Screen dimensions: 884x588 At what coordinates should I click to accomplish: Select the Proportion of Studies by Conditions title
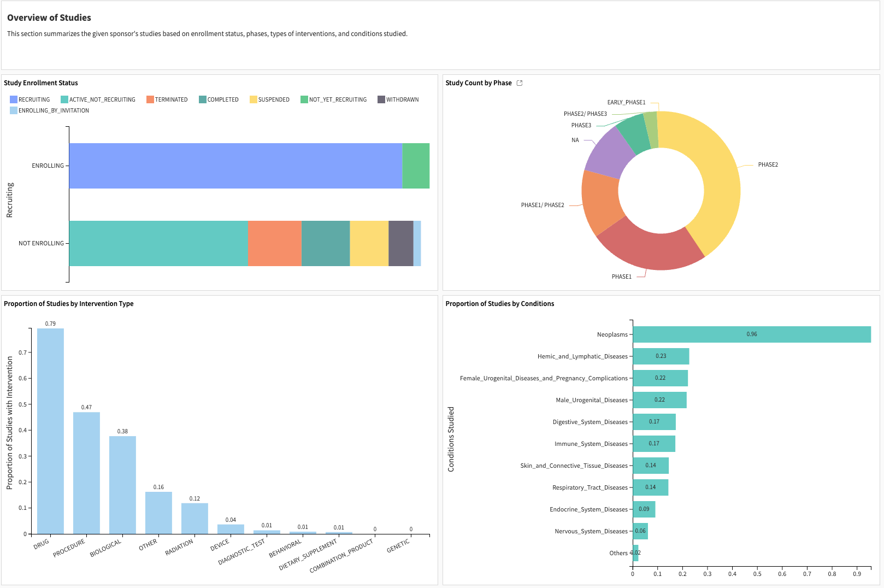tap(499, 303)
